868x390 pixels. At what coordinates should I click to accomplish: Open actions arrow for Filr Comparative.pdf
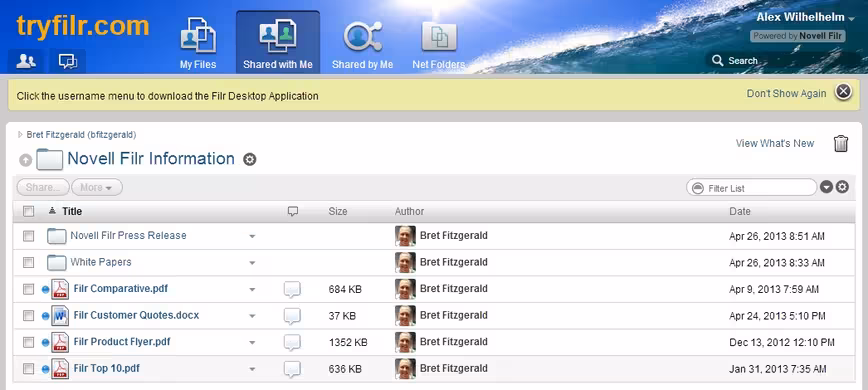tap(252, 289)
